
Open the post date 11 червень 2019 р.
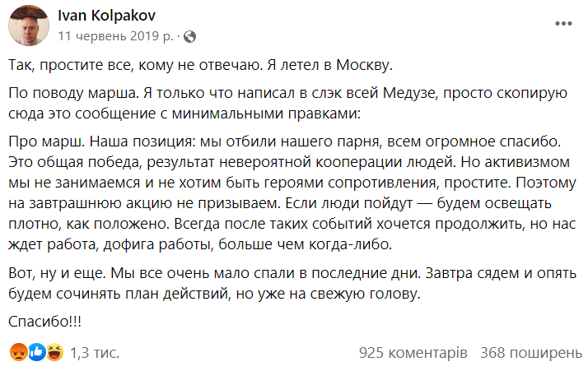115,36
